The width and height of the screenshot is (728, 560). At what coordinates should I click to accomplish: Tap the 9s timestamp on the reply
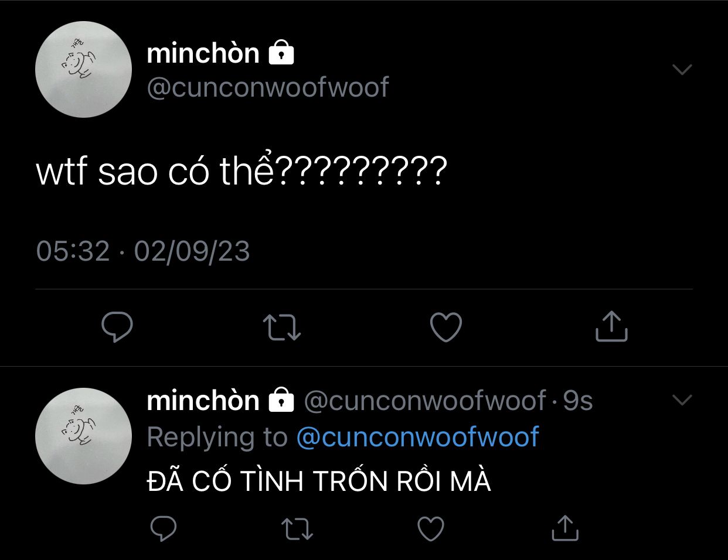(x=578, y=401)
